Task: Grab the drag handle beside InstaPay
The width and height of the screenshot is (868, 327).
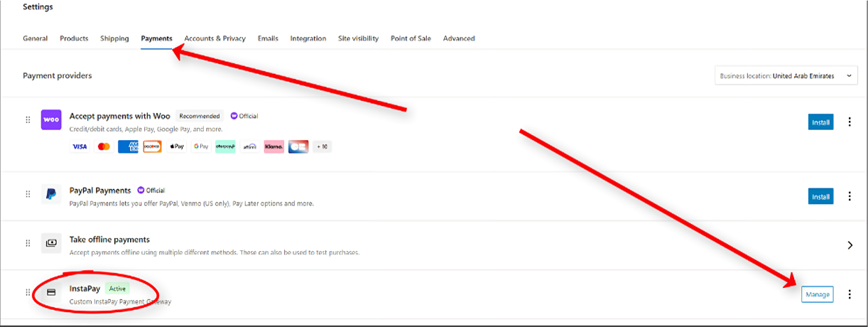Action: click(x=28, y=292)
